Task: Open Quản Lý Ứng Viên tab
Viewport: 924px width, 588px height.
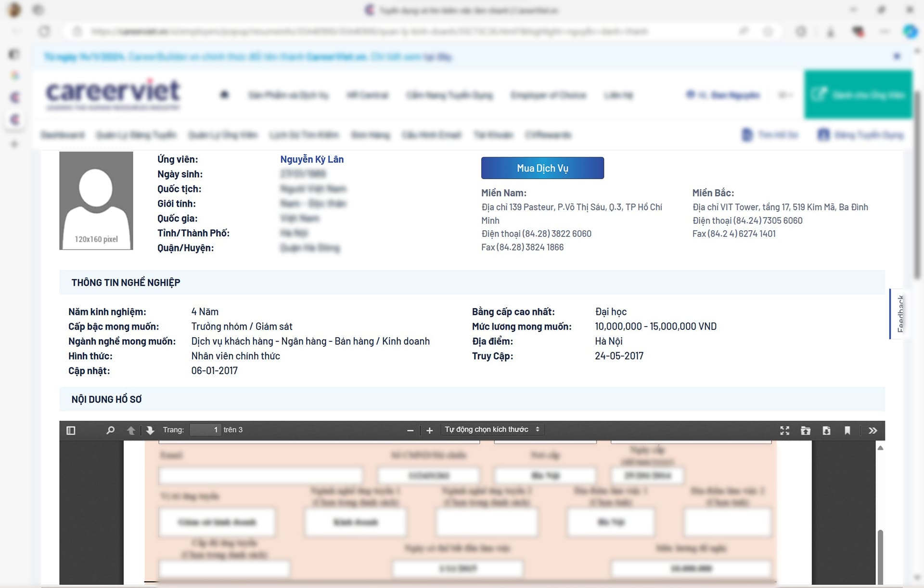Action: (223, 135)
